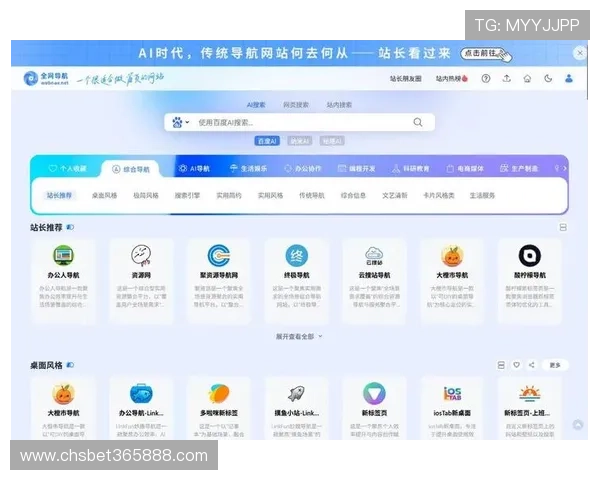
Task: Select 桌面风格 subcategory
Action: pyautogui.click(x=104, y=195)
